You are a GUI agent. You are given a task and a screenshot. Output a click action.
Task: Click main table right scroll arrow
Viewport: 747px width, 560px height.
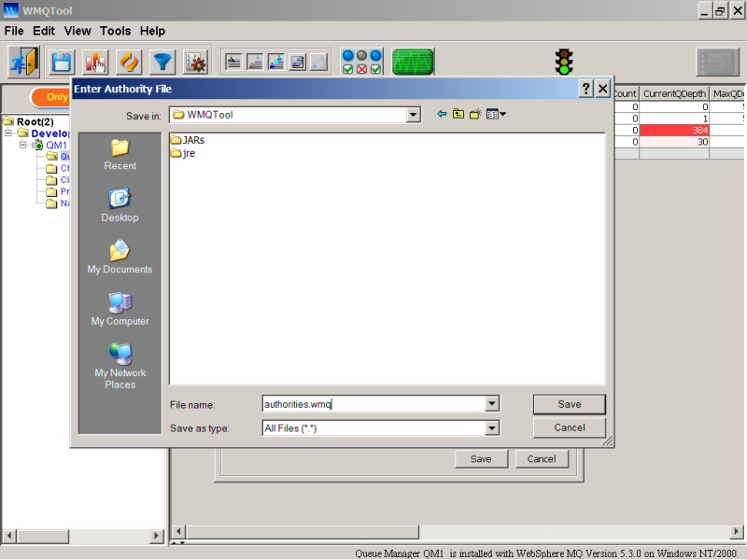(x=736, y=531)
